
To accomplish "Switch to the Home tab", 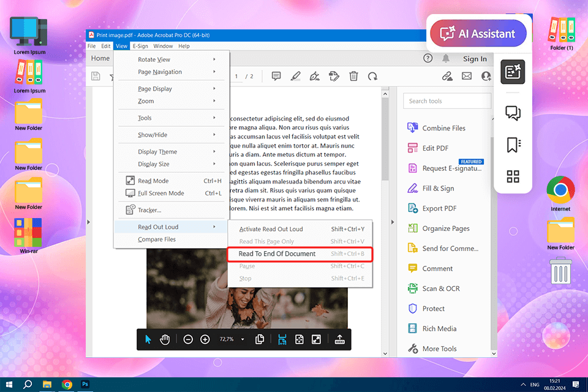I will click(100, 58).
